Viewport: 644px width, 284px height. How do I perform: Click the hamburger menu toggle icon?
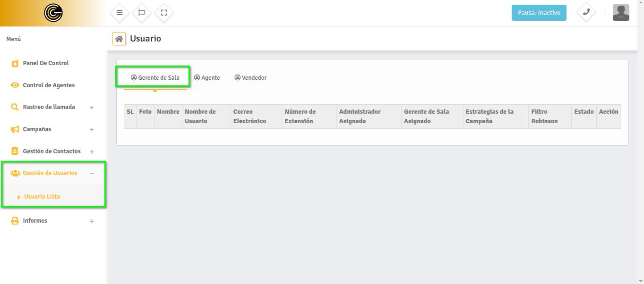click(120, 13)
